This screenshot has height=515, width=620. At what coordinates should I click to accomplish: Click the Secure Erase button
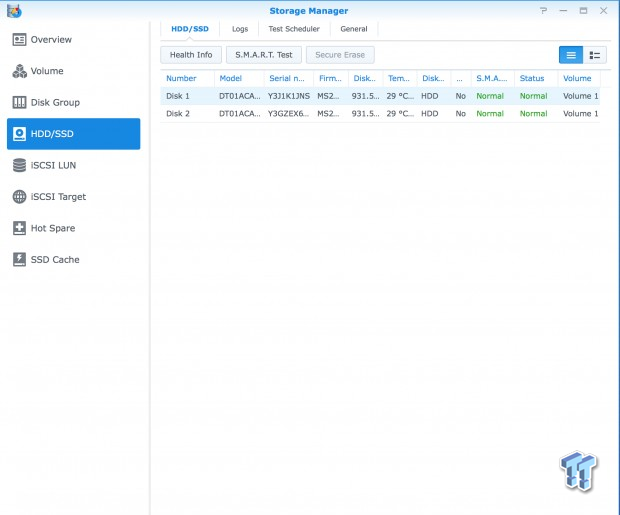(340, 55)
